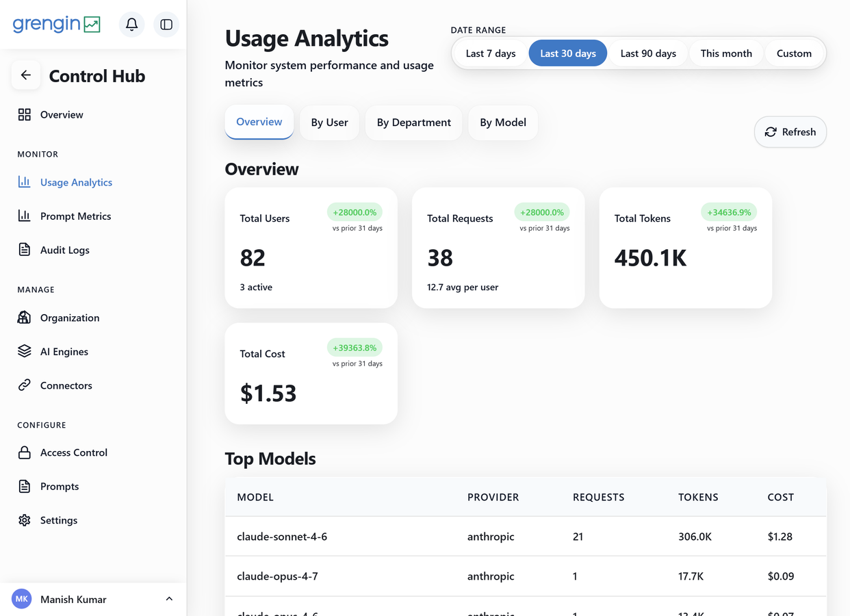This screenshot has width=850, height=616.
Task: Click the Prompts file icon
Action: [25, 486]
